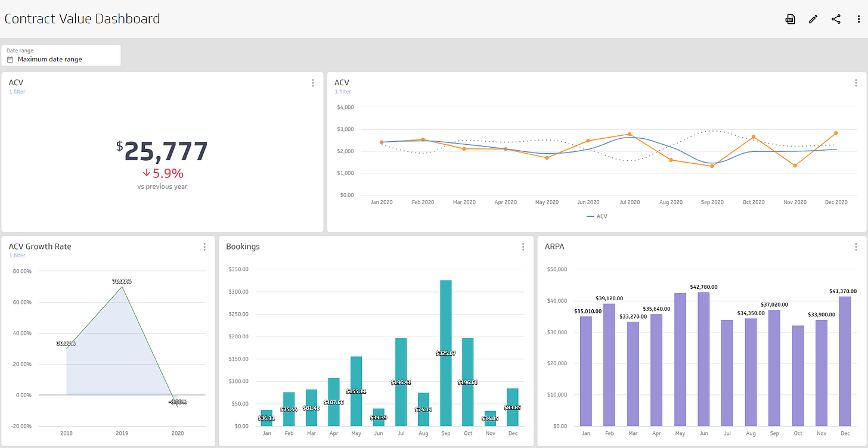Open ACV Growth Rate card options menu
This screenshot has width=868, height=448.
pyautogui.click(x=204, y=247)
